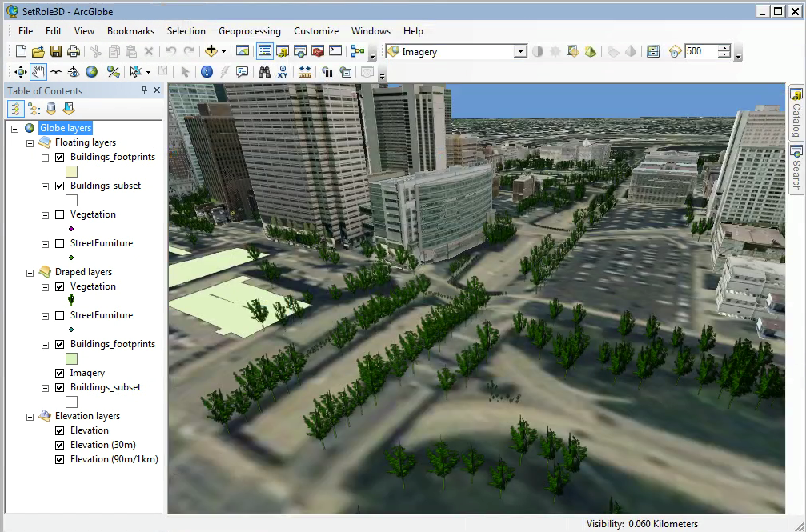Click the Globe layers root item
Image resolution: width=806 pixels, height=532 pixels.
click(66, 127)
